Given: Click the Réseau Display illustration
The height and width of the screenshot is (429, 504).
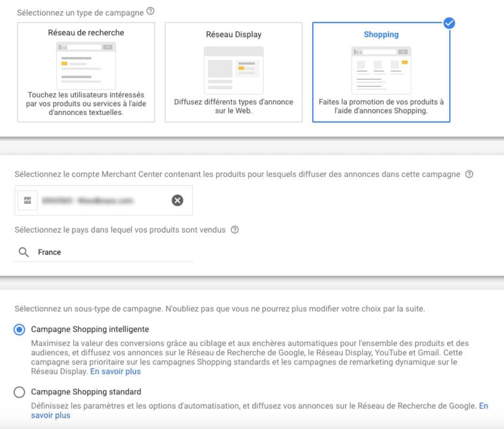Looking at the screenshot, I should (x=233, y=70).
